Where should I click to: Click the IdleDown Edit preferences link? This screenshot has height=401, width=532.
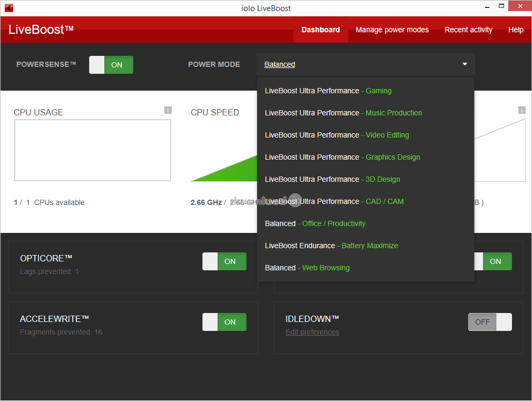click(x=312, y=332)
